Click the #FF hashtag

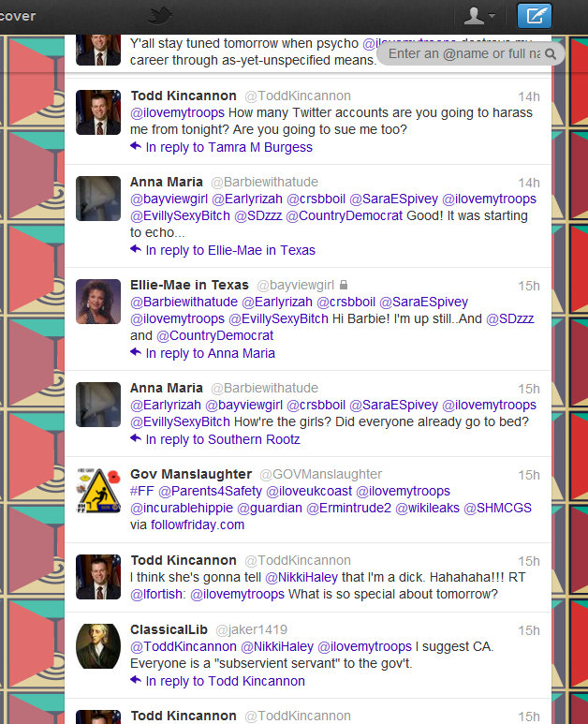pyautogui.click(x=141, y=491)
